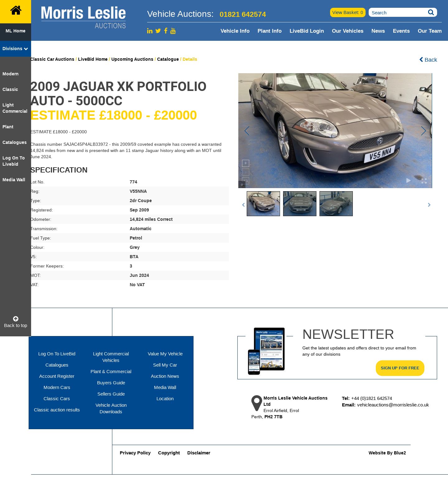Click SIGN UP FOR FREE button
The height and width of the screenshot is (479, 448).
pyautogui.click(x=400, y=368)
